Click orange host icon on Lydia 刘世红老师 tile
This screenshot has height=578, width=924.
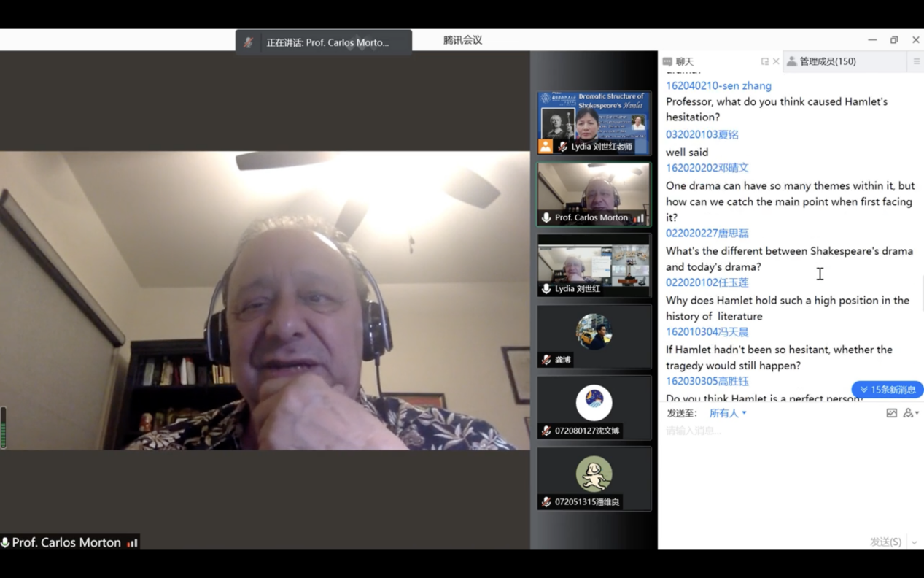pyautogui.click(x=546, y=147)
